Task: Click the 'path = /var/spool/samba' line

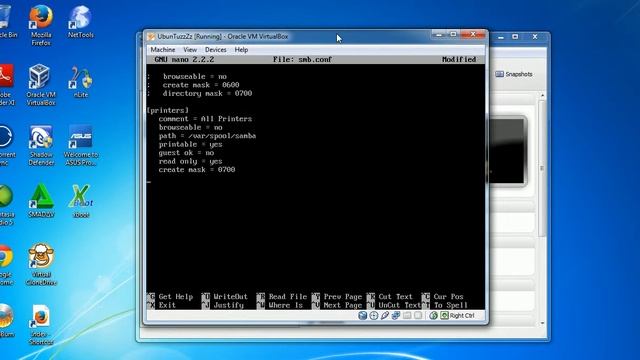Action: pos(207,136)
